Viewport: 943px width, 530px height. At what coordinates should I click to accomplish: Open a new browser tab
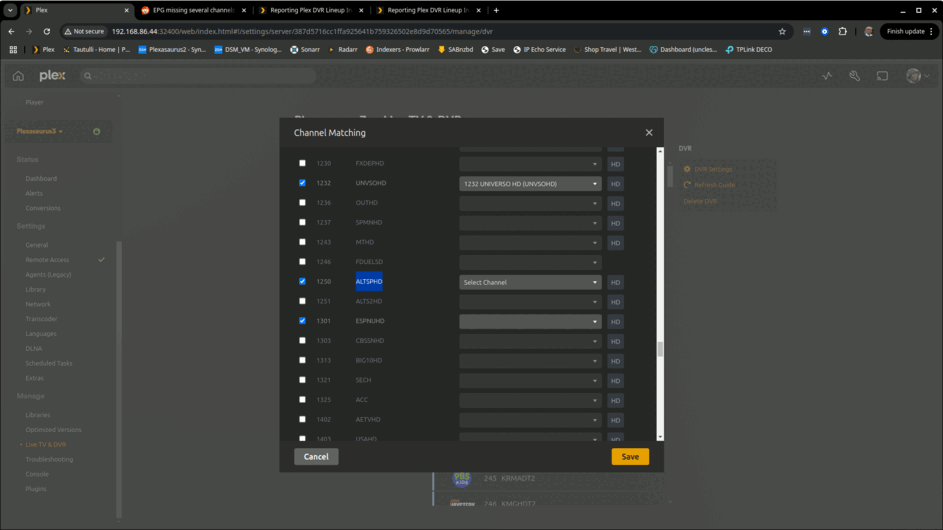(496, 10)
